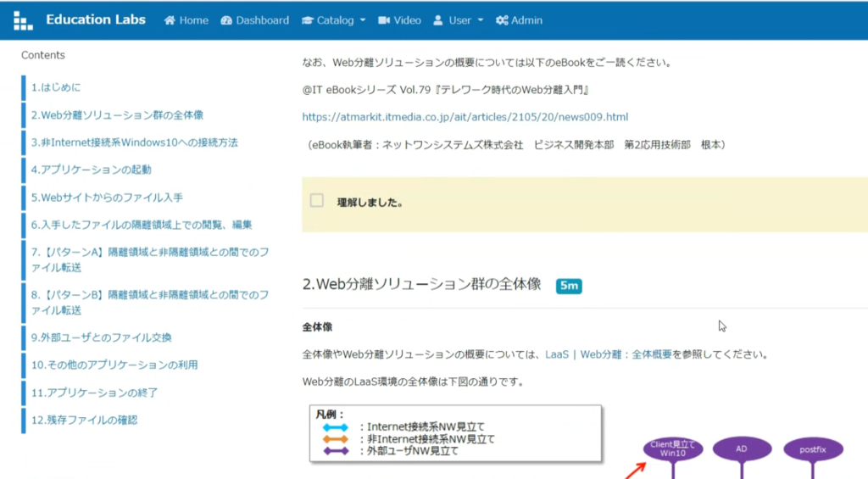This screenshot has width=868, height=479.
Task: Go to 2.Web分離ソリューション群の全体像 in contents
Action: click(117, 115)
